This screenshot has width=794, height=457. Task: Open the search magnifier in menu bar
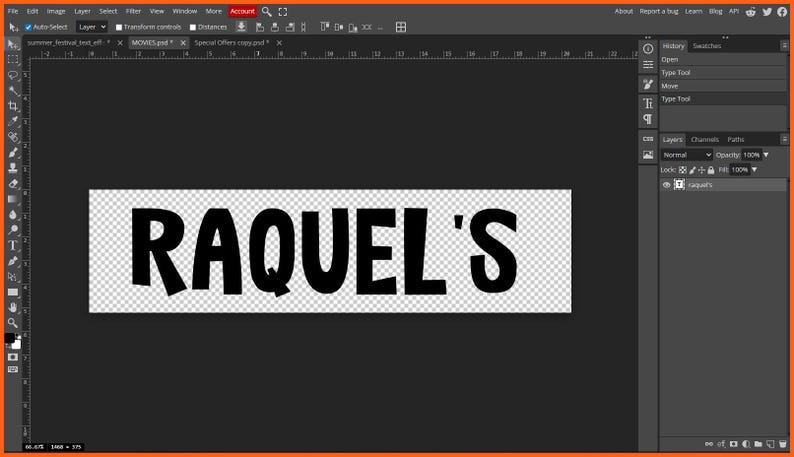coord(267,11)
